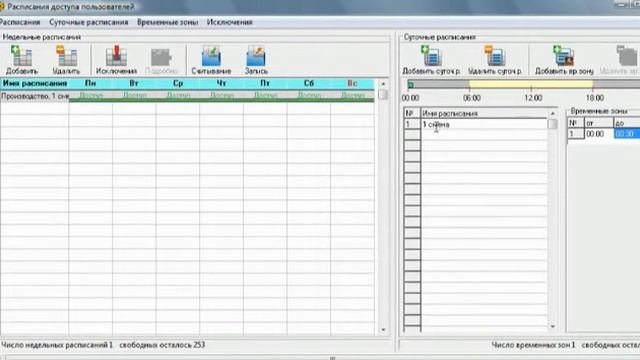Click the weekly table scroll-down arrow
The image size is (640, 360).
click(383, 329)
